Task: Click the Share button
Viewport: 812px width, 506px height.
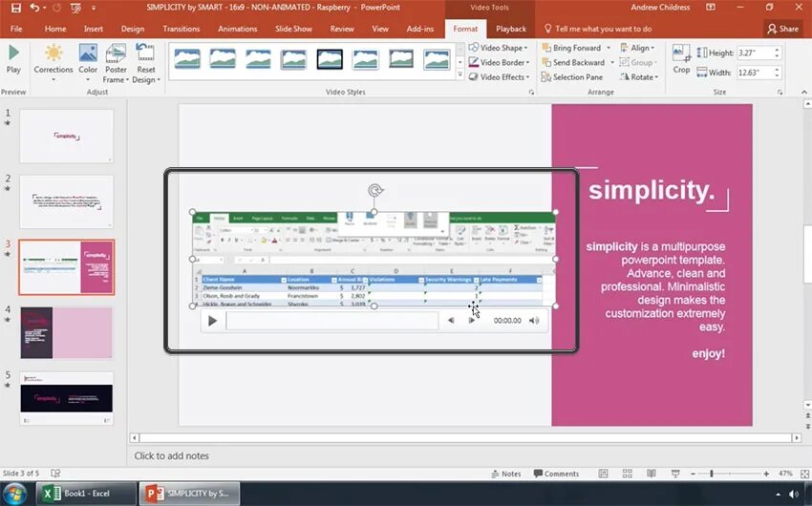Action: point(783,29)
